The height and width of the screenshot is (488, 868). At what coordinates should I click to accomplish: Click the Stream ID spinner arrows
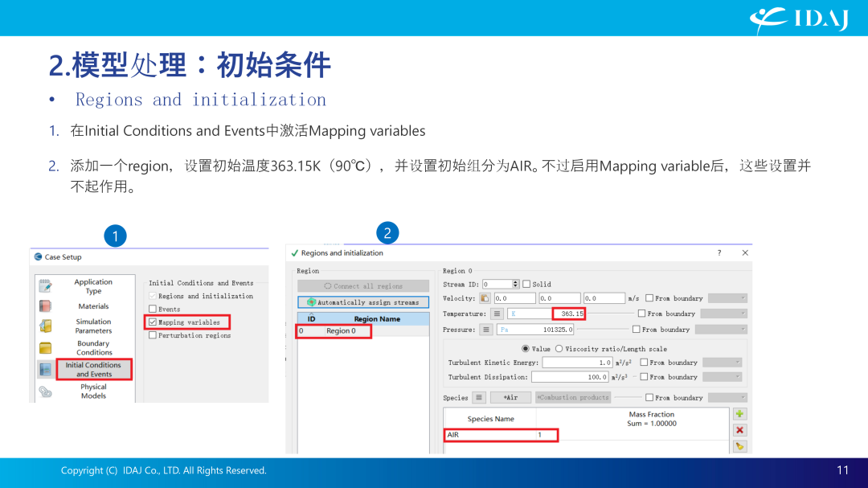pyautogui.click(x=515, y=284)
